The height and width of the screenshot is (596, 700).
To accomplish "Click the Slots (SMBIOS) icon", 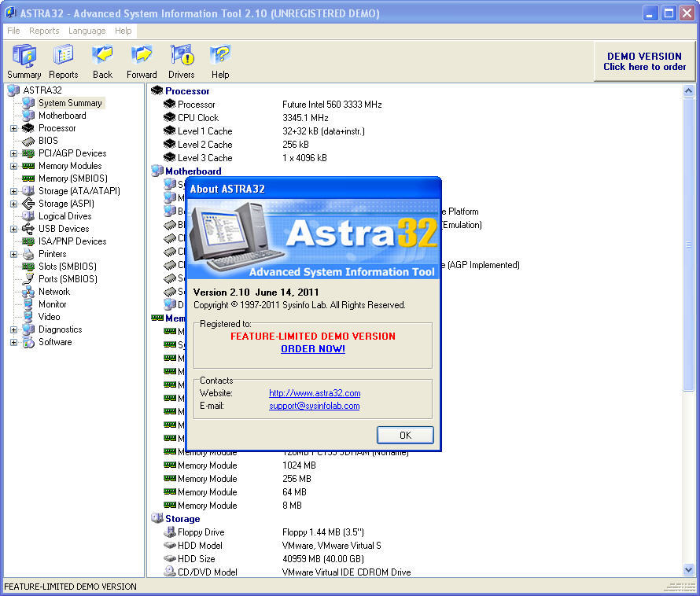I will click(x=28, y=267).
